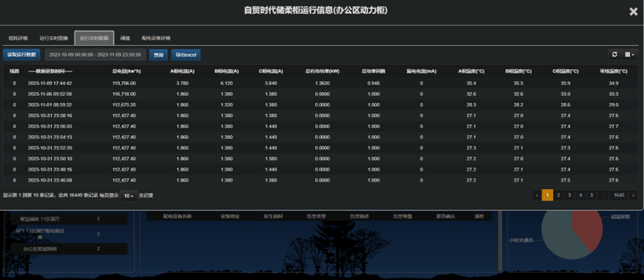
Task: Select the row dated 2023-11-06 09:52:58
Action: (321, 94)
